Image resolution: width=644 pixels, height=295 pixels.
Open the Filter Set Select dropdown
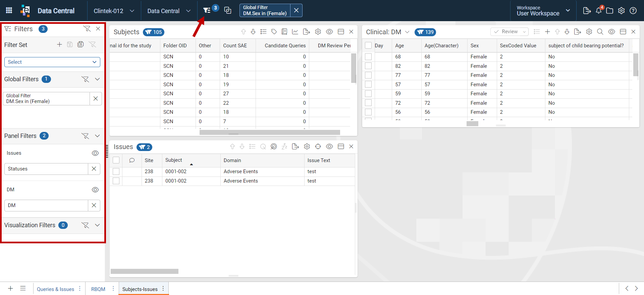pos(52,62)
